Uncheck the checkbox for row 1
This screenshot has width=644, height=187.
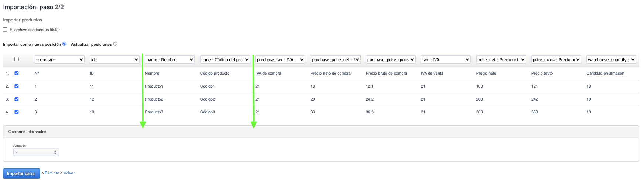point(17,73)
